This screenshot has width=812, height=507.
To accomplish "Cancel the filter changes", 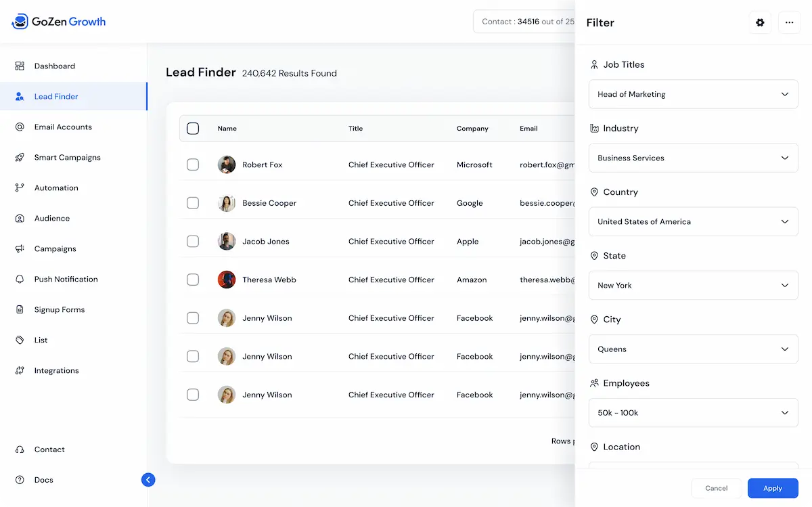I will (716, 488).
